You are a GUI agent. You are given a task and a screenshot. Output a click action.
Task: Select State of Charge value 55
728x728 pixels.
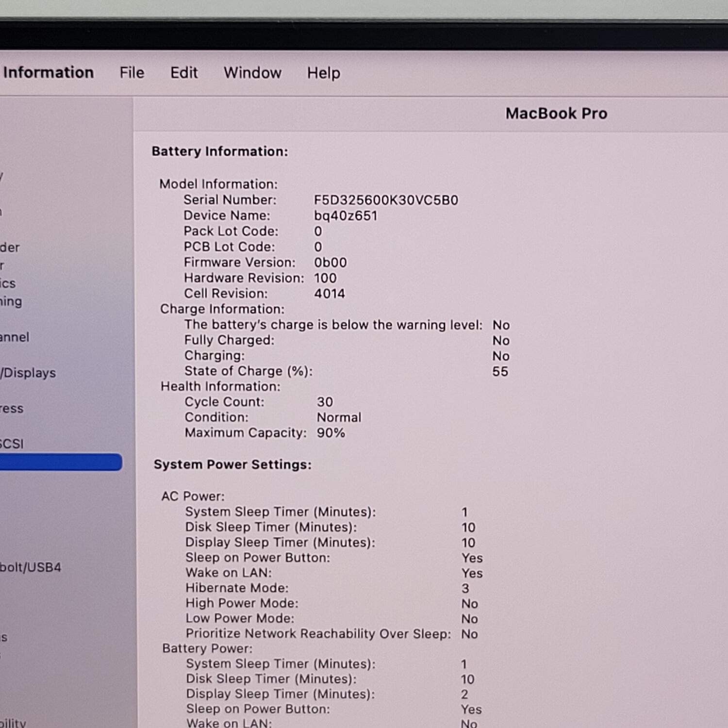pos(500,371)
